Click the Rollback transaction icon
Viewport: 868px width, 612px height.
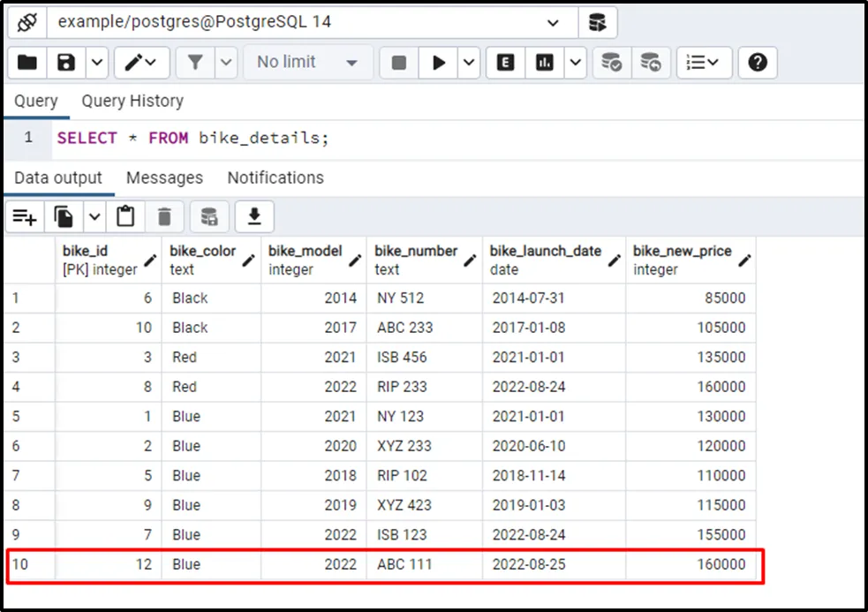tap(651, 63)
